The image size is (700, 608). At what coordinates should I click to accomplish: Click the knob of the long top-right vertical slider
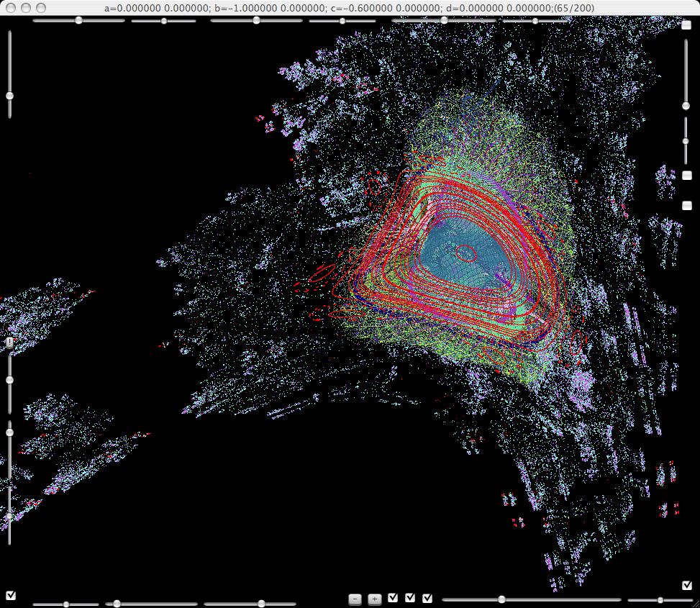point(686,106)
